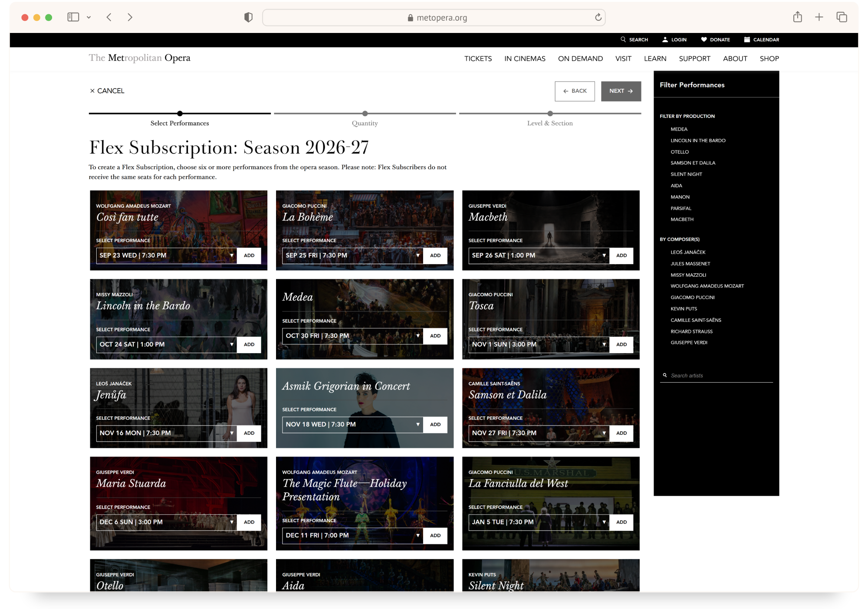Open the Donate link
The image size is (868, 609).
pos(715,39)
